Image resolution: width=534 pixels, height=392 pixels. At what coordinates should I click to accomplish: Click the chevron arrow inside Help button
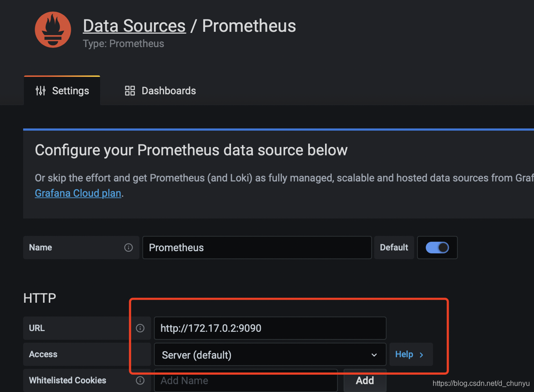coord(421,354)
